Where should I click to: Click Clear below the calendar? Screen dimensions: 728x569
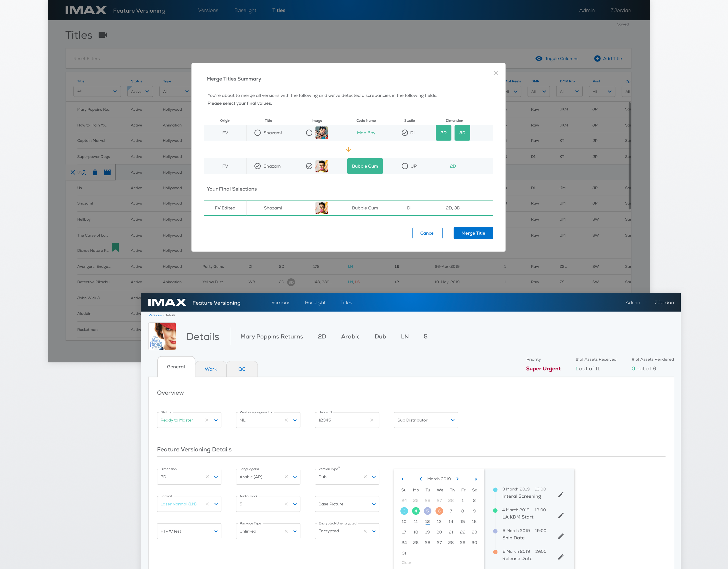coord(406,563)
